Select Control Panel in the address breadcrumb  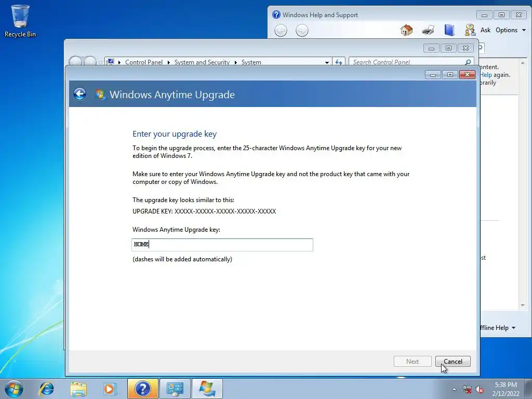144,62
